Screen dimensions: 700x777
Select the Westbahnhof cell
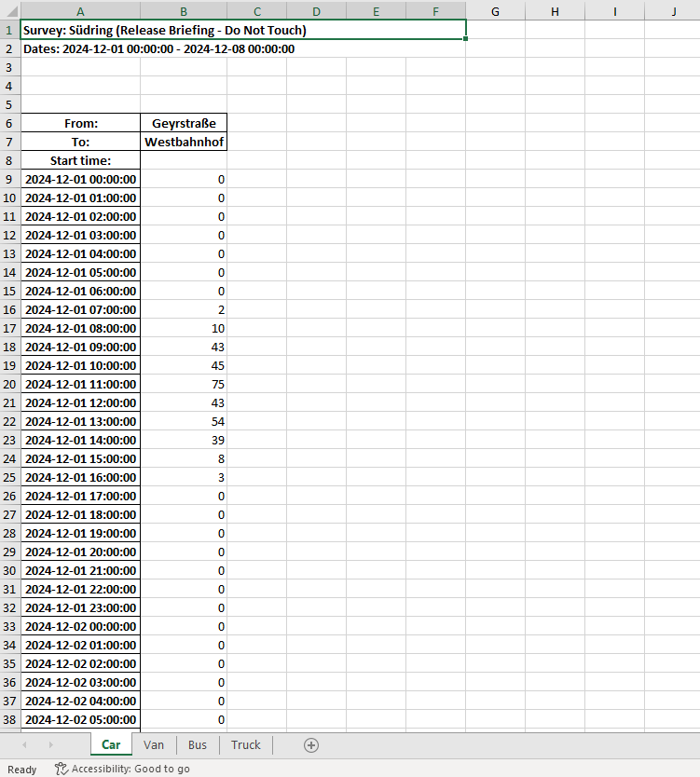[x=184, y=142]
